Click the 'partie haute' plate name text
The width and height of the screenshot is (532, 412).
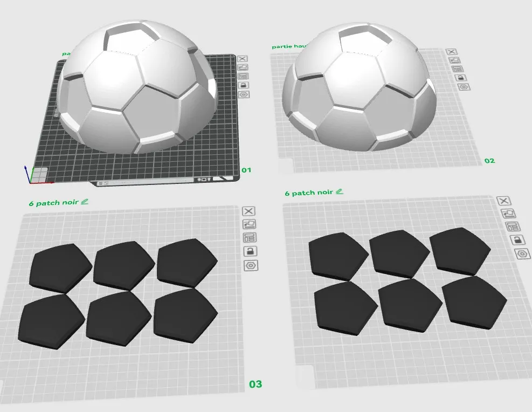coord(289,46)
